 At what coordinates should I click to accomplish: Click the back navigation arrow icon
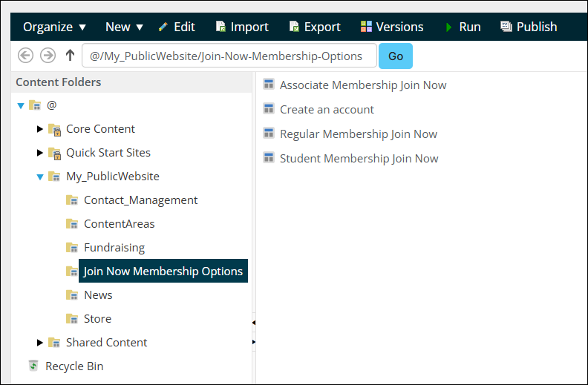[25, 56]
